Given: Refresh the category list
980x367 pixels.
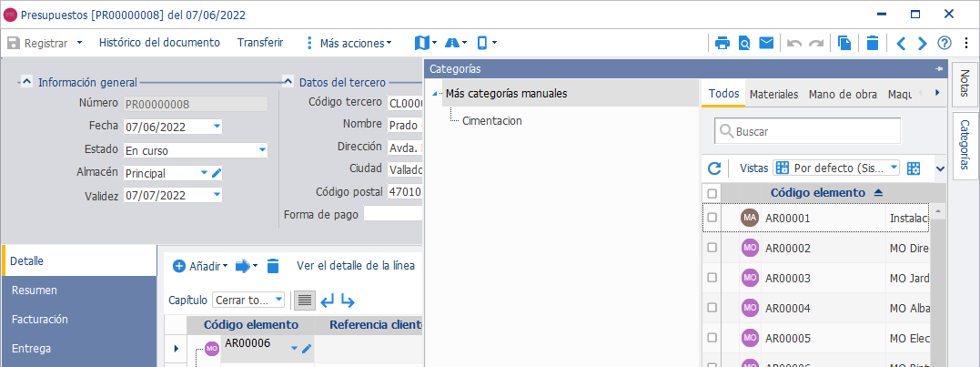Looking at the screenshot, I should pyautogui.click(x=714, y=168).
